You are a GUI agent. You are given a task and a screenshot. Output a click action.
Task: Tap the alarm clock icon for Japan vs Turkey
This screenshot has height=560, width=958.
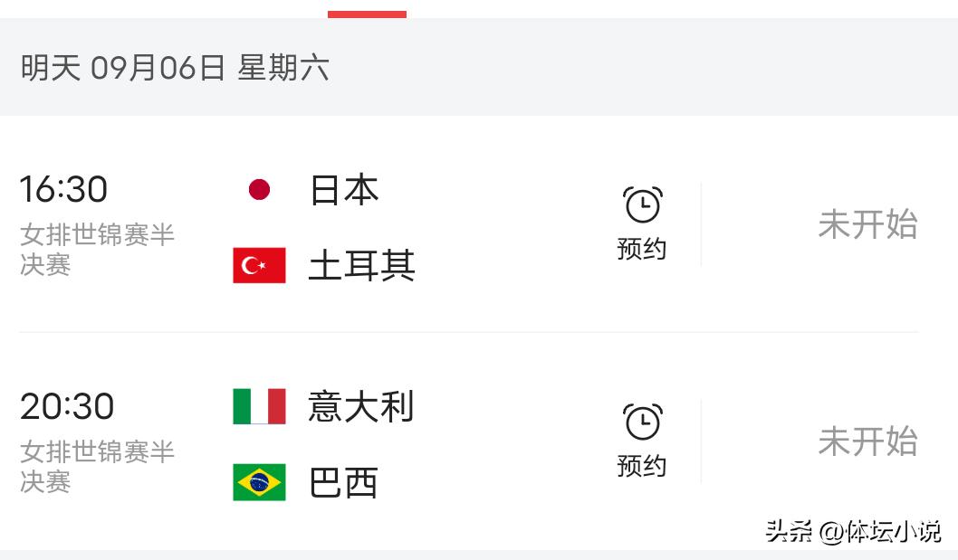(642, 204)
